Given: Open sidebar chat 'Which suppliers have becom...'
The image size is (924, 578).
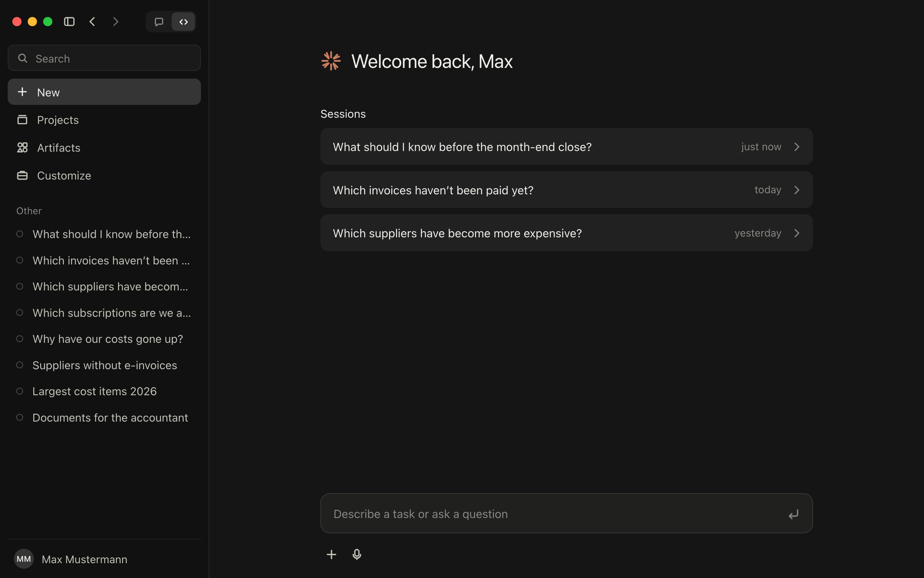Looking at the screenshot, I should click(x=104, y=286).
